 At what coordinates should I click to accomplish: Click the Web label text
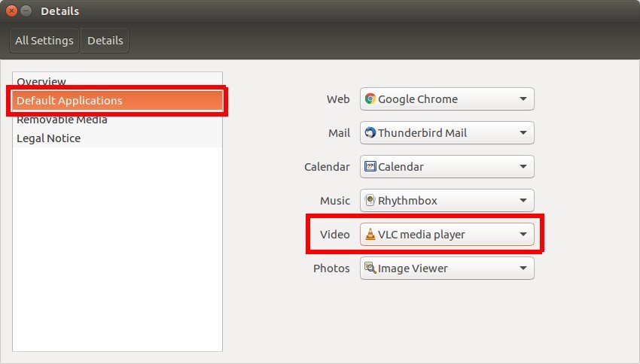338,99
